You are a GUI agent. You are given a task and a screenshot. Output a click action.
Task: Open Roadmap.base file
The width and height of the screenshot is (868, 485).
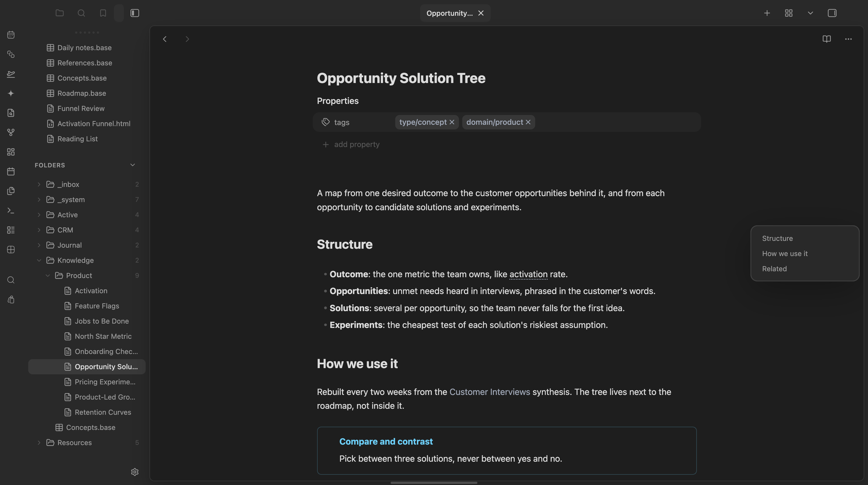pos(87,93)
